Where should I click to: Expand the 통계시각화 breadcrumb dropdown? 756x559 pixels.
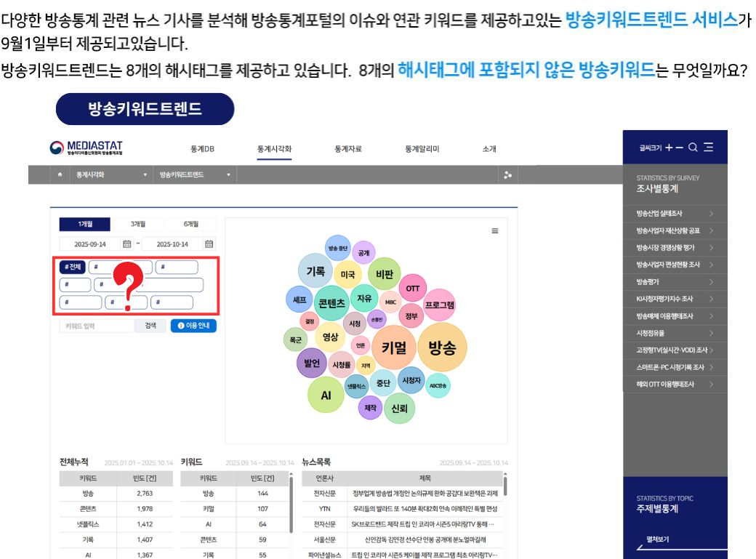click(145, 175)
